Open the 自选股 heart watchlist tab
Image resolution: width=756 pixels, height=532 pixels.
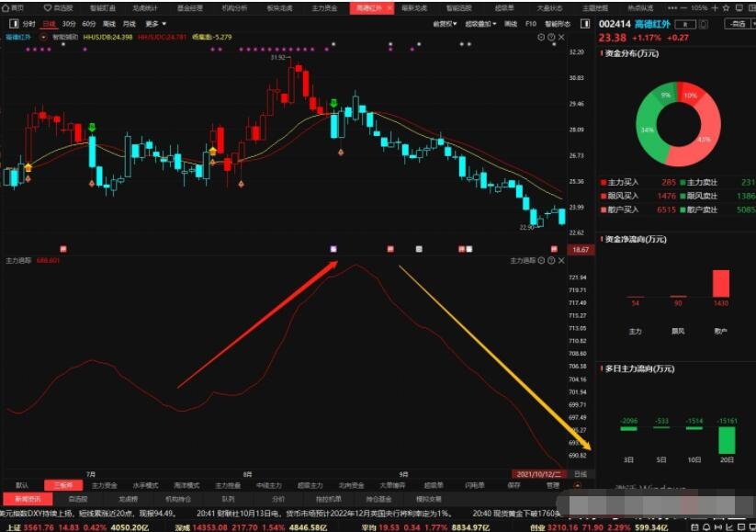[59, 7]
